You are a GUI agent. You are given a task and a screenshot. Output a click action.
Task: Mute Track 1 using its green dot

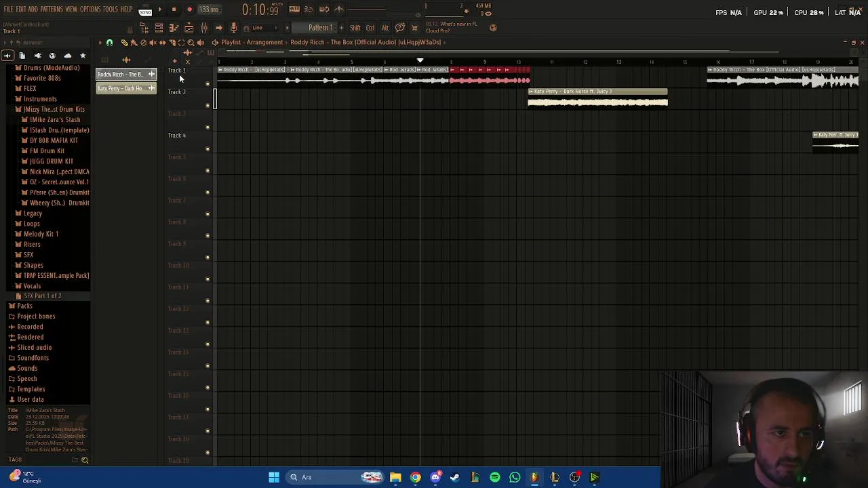[208, 84]
